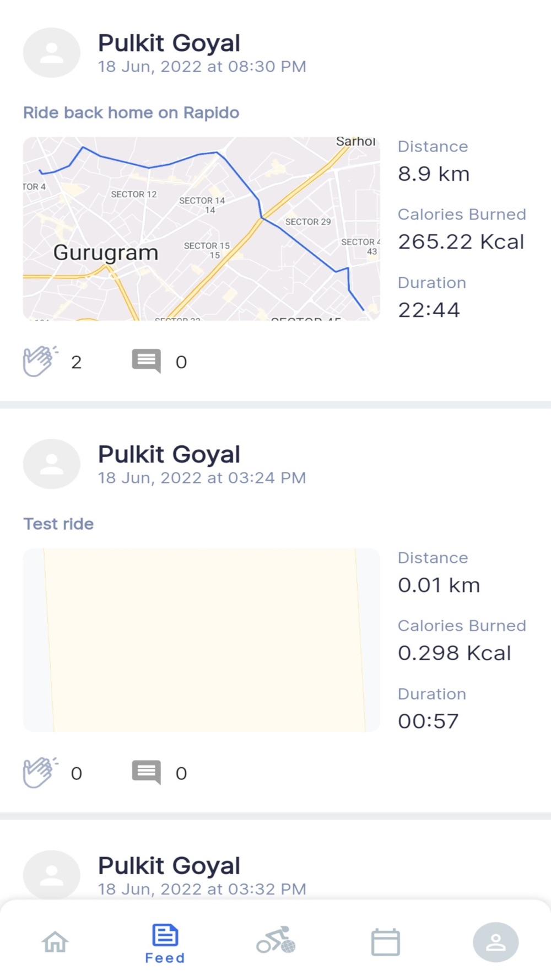Screen dimensions: 551x980
Task: Go to the Home tab
Action: (x=55, y=941)
